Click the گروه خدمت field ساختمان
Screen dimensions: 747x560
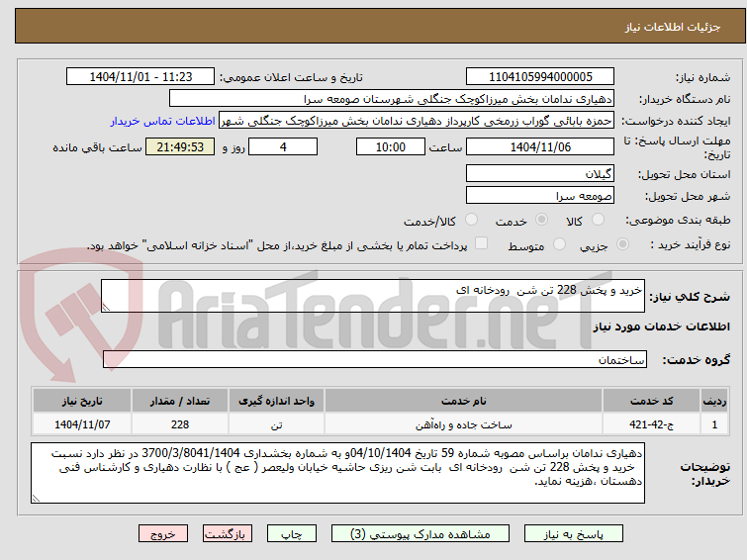pyautogui.click(x=374, y=359)
